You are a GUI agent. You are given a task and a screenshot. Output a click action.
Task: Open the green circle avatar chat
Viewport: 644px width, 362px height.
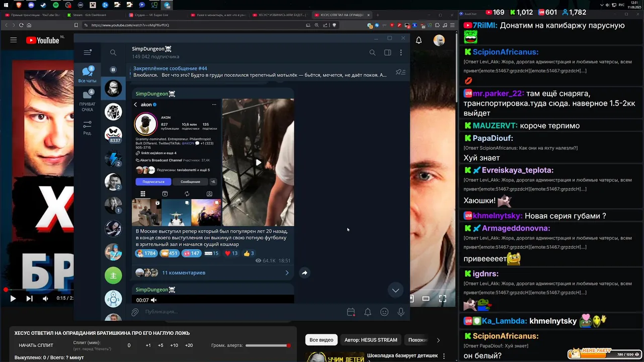pos(113,275)
